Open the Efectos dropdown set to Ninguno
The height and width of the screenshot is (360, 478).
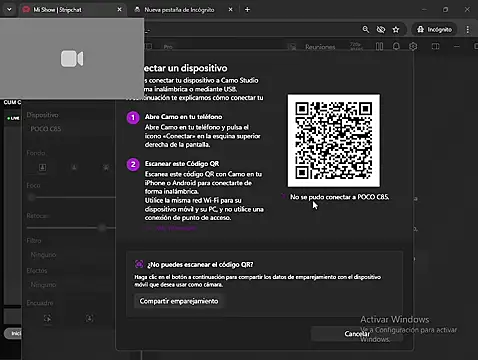[x=71, y=285]
